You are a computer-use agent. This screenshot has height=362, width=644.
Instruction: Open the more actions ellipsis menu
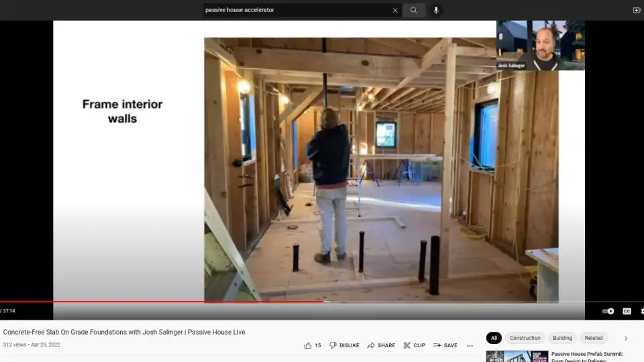click(470, 346)
